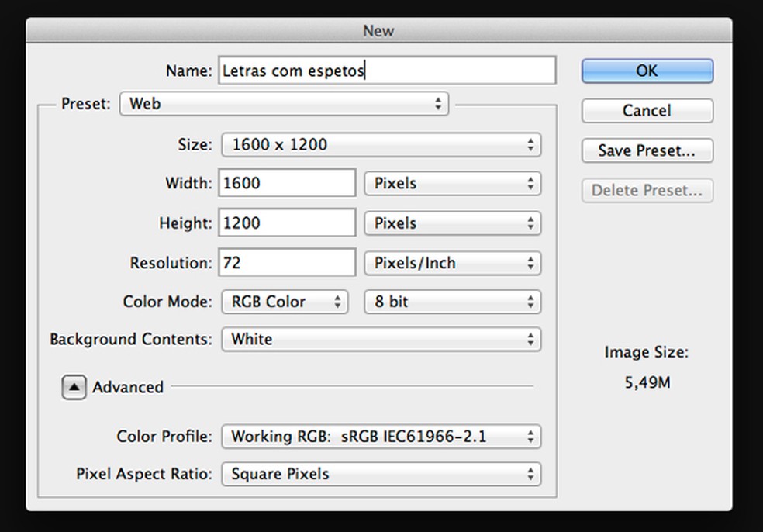
Task: Click the Width value field
Action: [x=287, y=184]
